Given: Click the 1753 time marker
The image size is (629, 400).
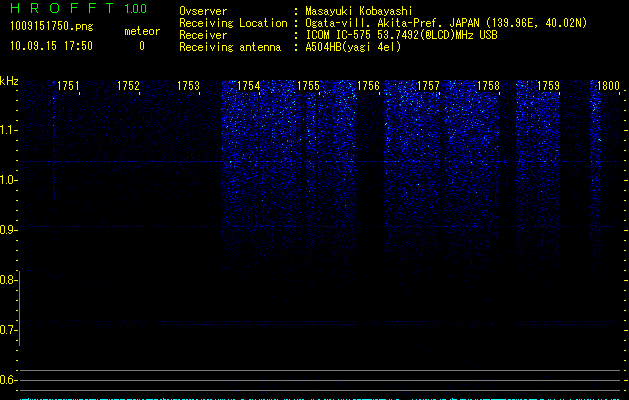Looking at the screenshot, I should [x=188, y=86].
